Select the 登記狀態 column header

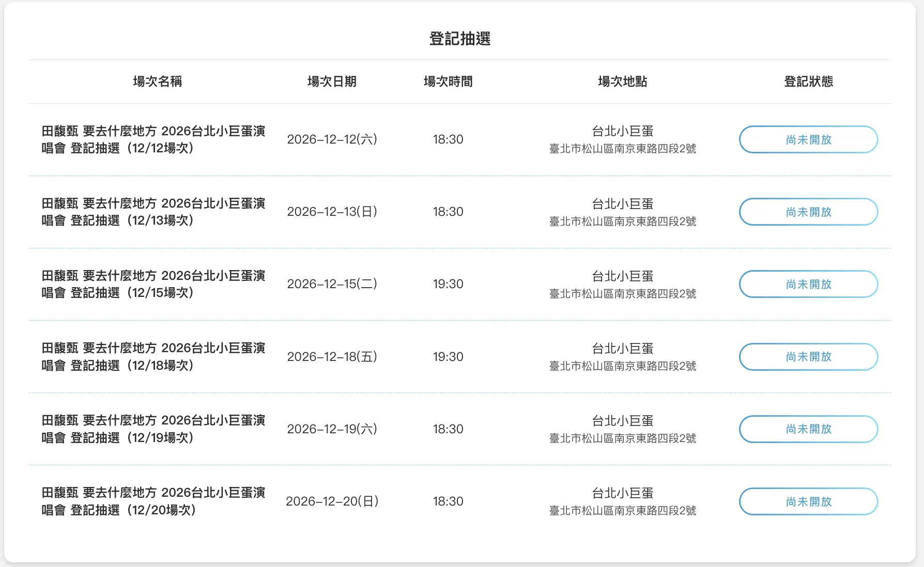pos(809,82)
